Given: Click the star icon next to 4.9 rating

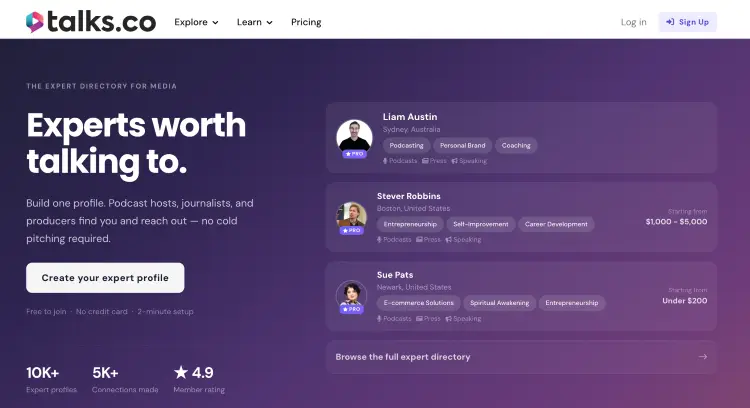Looking at the screenshot, I should pos(181,372).
